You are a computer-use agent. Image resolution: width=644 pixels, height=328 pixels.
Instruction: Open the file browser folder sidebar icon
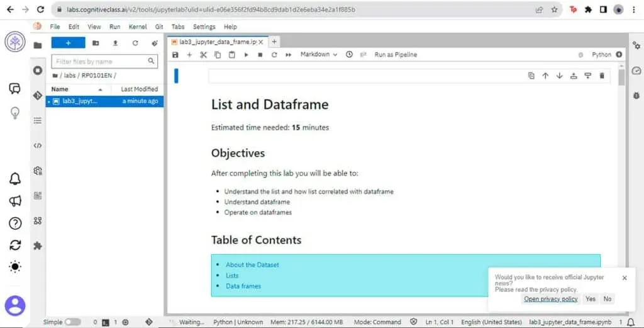pos(38,45)
